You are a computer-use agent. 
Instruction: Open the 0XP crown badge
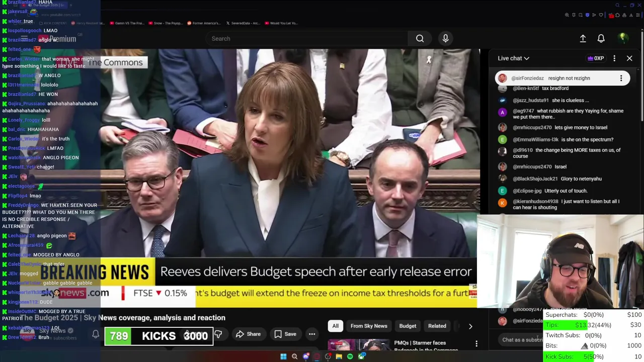point(595,58)
